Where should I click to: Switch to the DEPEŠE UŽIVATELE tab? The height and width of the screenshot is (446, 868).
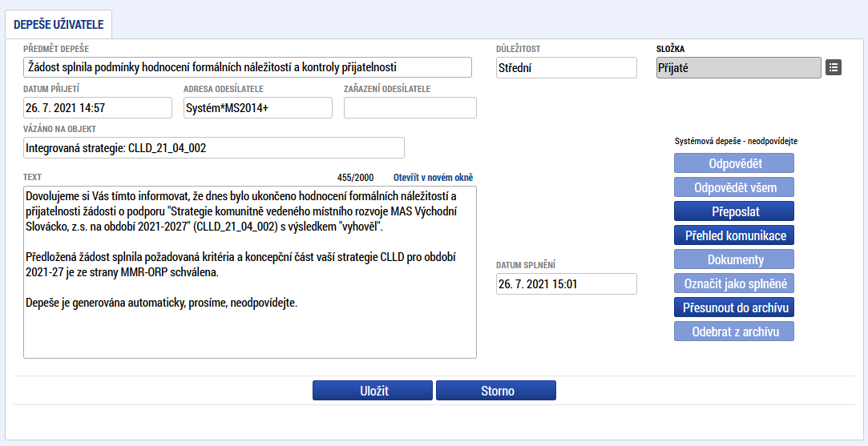[x=59, y=24]
